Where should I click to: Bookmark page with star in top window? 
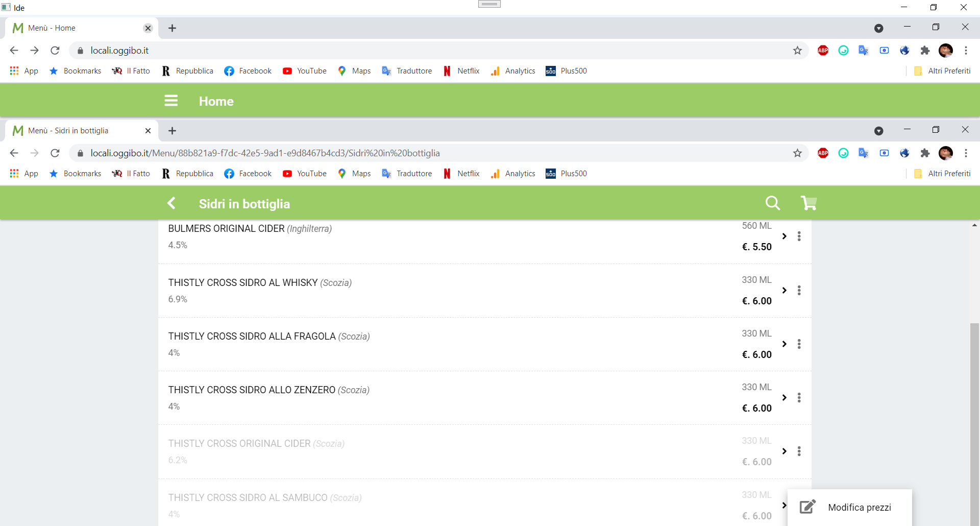[x=797, y=50]
